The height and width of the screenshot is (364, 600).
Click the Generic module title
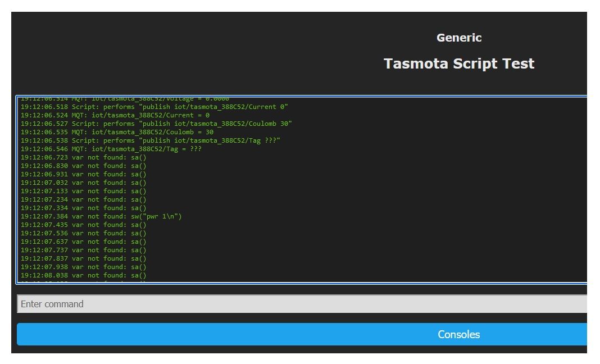coord(459,38)
